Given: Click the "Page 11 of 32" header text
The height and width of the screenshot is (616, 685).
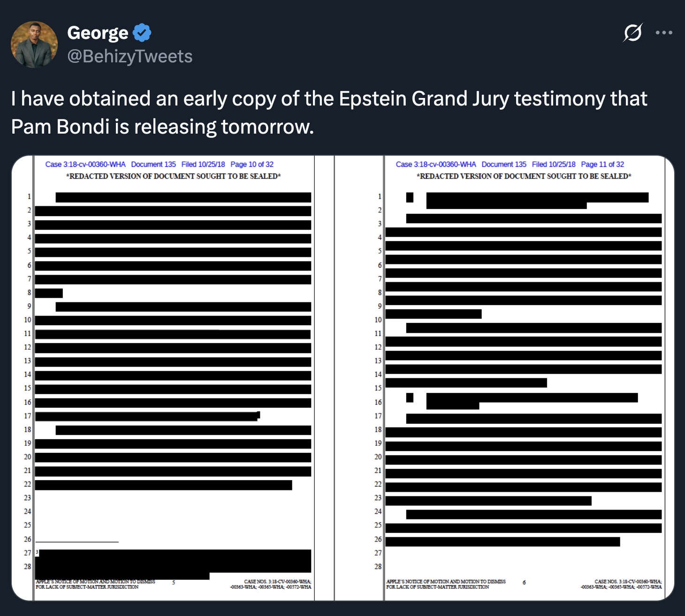Looking at the screenshot, I should point(602,165).
